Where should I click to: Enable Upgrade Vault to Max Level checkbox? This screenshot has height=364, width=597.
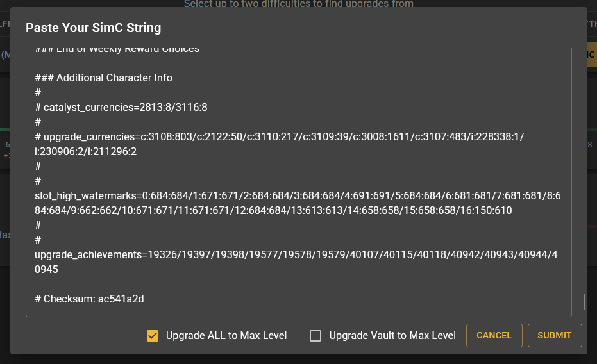click(x=315, y=336)
